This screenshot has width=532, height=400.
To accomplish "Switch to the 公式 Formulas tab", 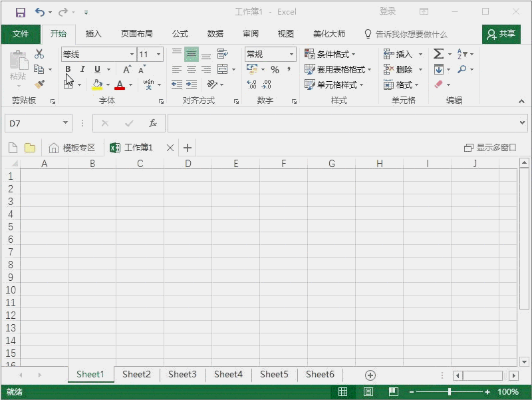I will coord(180,34).
